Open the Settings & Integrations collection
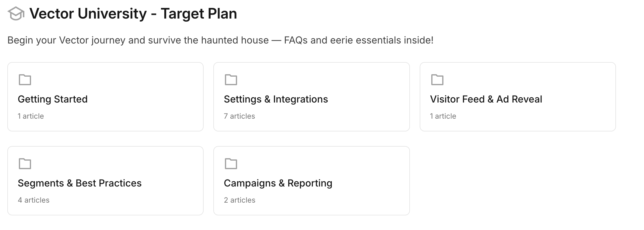Viewport: 644px width, 230px height. click(x=276, y=99)
